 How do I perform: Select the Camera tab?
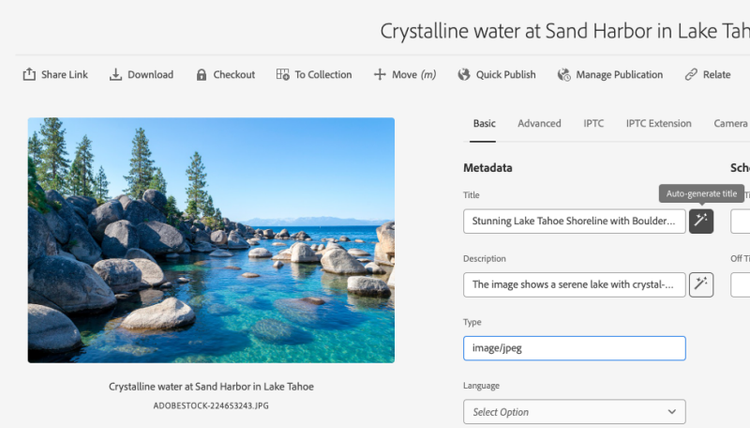click(730, 124)
